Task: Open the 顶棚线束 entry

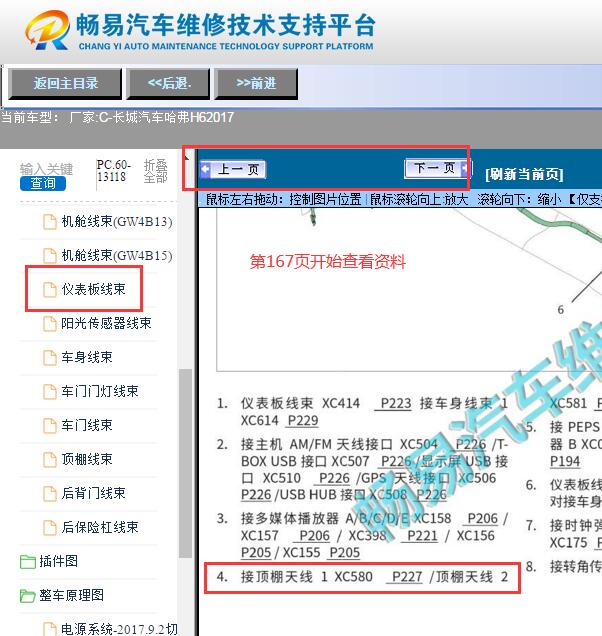Action: pyautogui.click(x=87, y=460)
